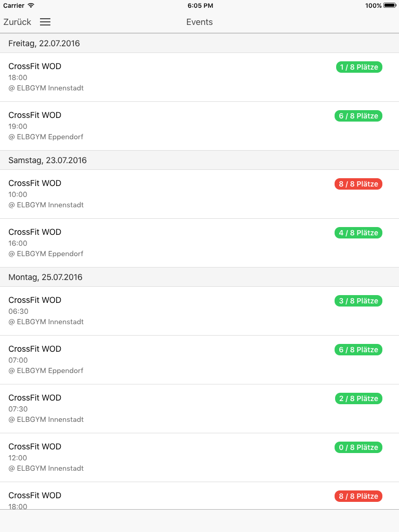Tap the 4 / 8 Plätze badge
This screenshot has height=532, width=399.
(358, 233)
